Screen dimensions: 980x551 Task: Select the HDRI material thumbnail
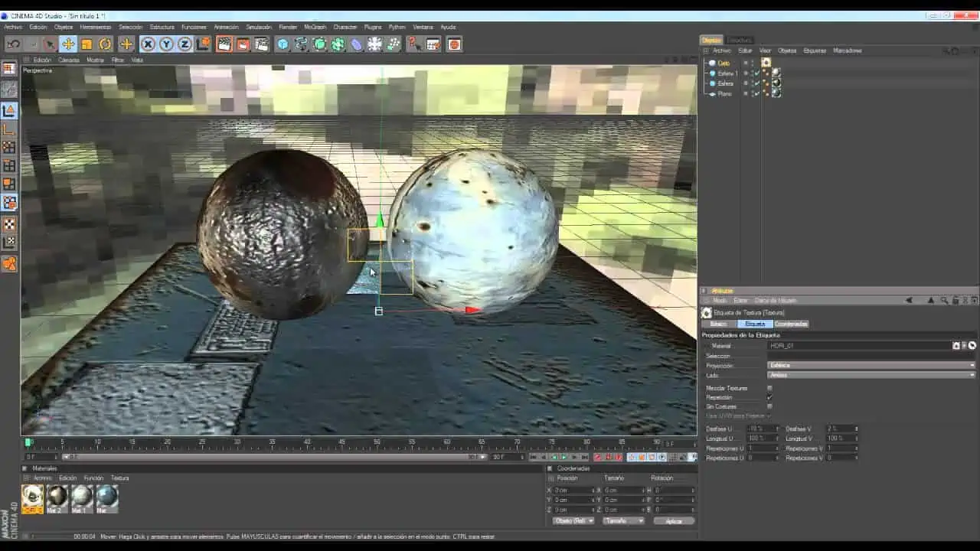pyautogui.click(x=32, y=497)
